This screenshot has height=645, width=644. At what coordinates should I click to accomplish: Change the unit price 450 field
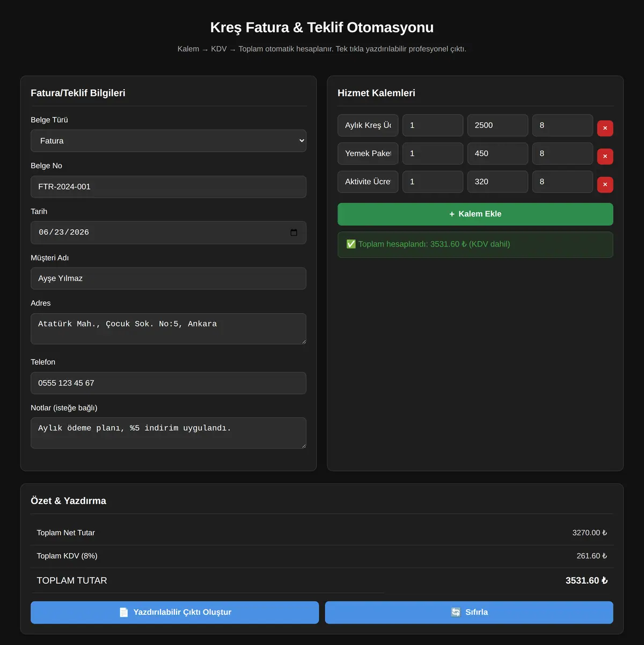point(497,154)
